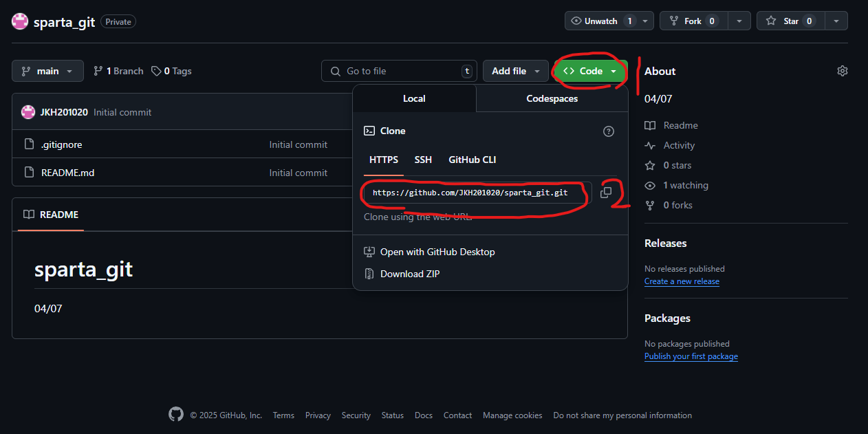Open the 1 Branch link
This screenshot has width=868, height=434.
tap(118, 71)
